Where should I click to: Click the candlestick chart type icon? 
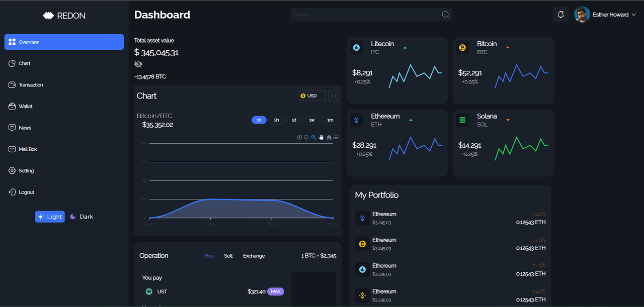pyautogui.click(x=333, y=96)
